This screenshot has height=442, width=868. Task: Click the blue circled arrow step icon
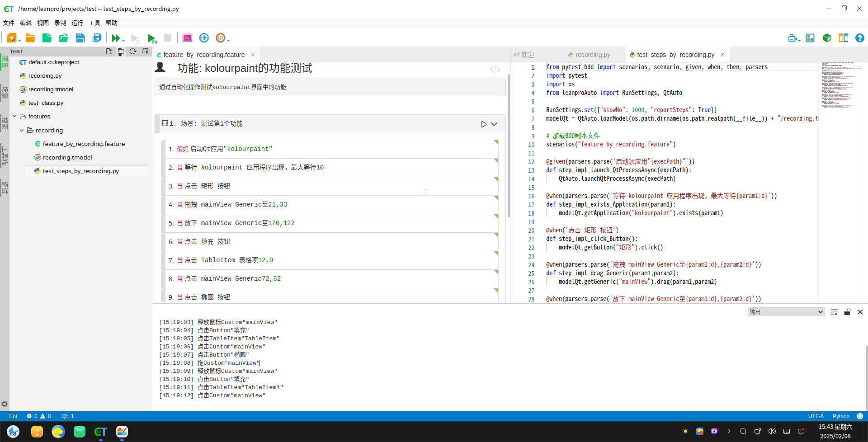tap(204, 38)
